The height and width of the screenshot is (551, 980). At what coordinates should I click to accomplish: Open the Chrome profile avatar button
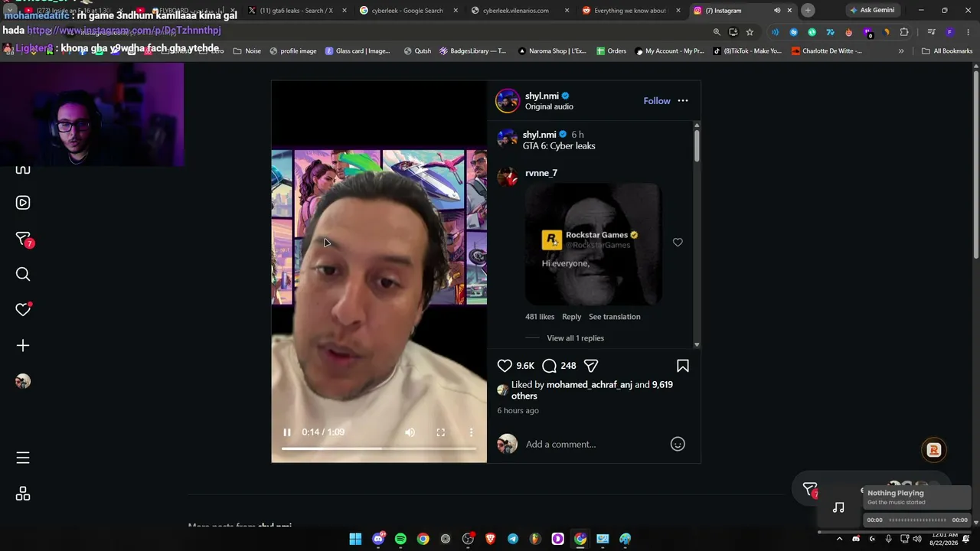[949, 32]
